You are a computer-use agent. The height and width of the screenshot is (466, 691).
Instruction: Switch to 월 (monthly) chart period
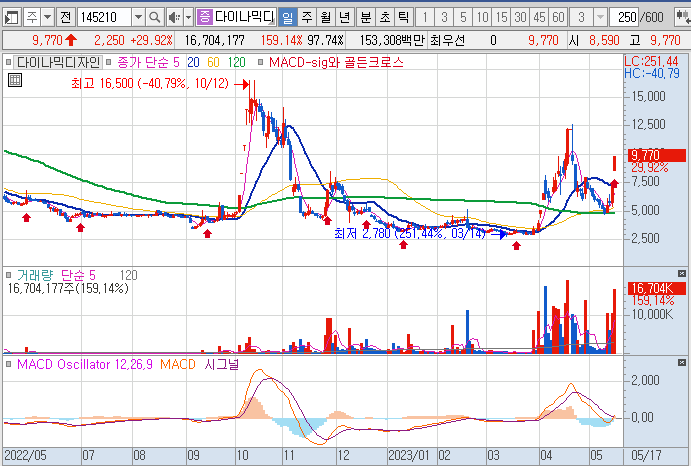(325, 18)
